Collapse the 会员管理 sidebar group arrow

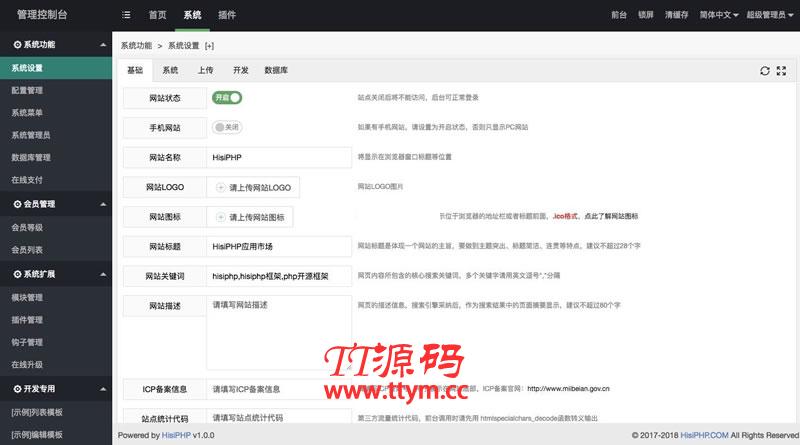103,204
